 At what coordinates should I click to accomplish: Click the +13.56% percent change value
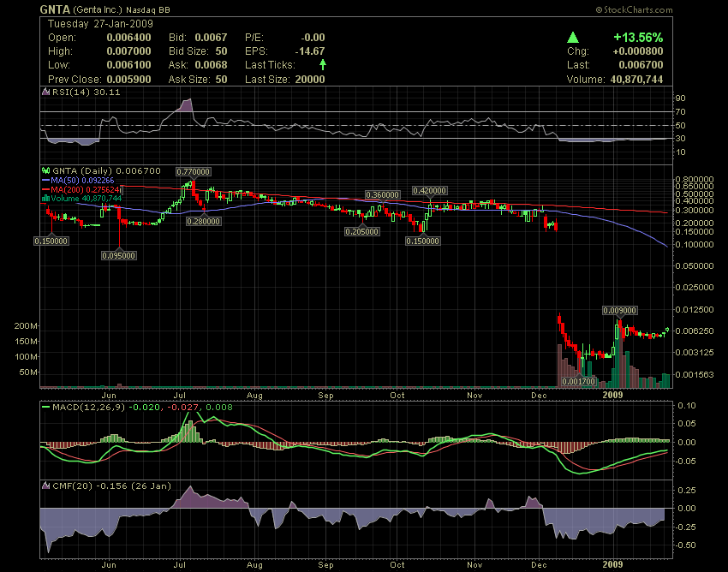pyautogui.click(x=638, y=38)
